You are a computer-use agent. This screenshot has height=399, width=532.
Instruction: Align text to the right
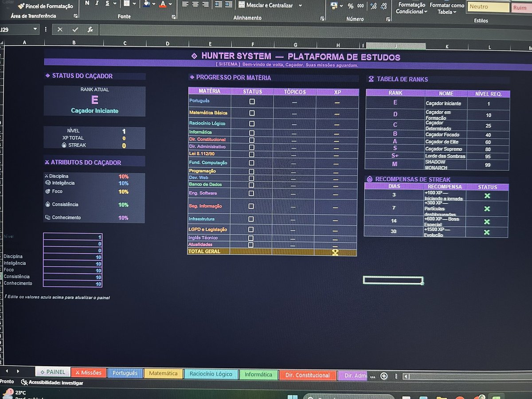click(205, 4)
